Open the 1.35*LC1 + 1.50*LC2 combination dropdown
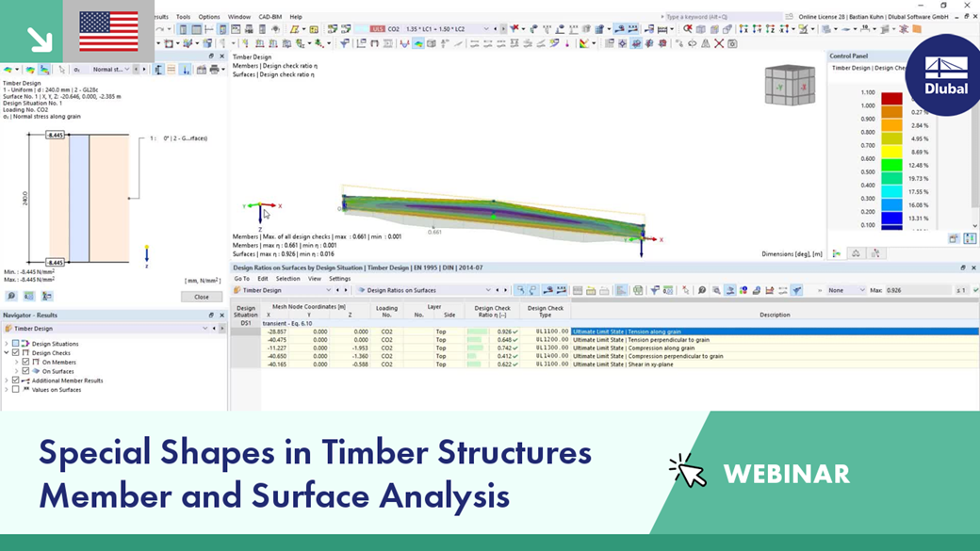 point(485,29)
